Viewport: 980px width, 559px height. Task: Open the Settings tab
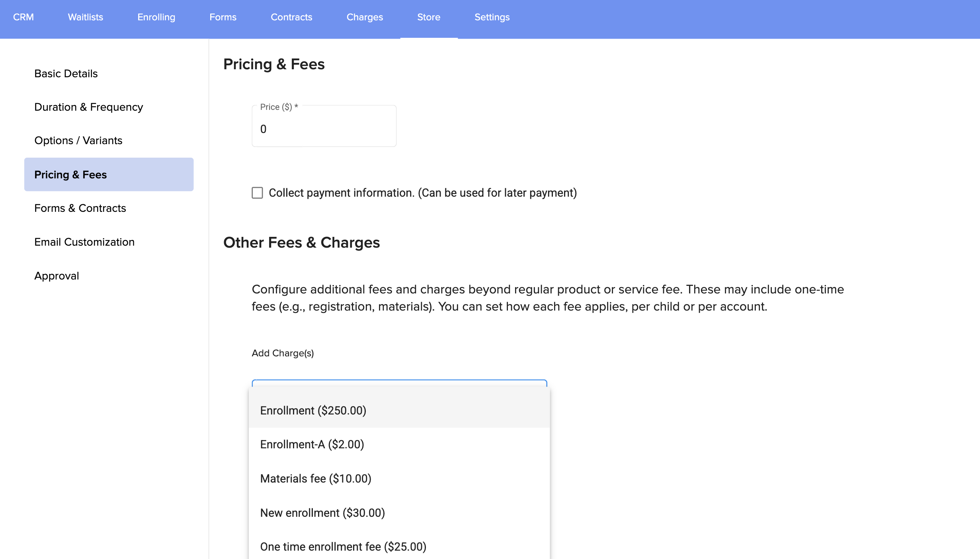pyautogui.click(x=492, y=17)
